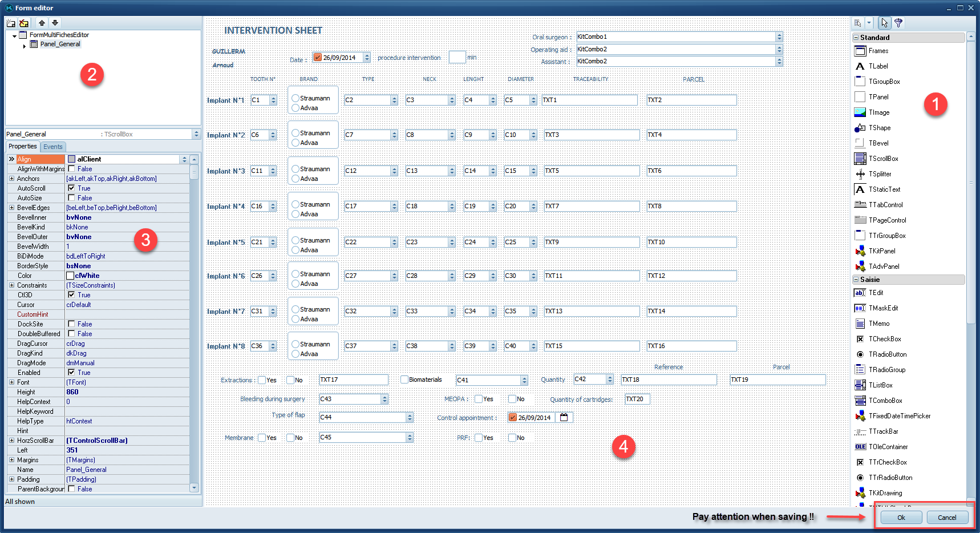This screenshot has height=533, width=980.
Task: Pick the TImage component in palette
Action: [860, 112]
